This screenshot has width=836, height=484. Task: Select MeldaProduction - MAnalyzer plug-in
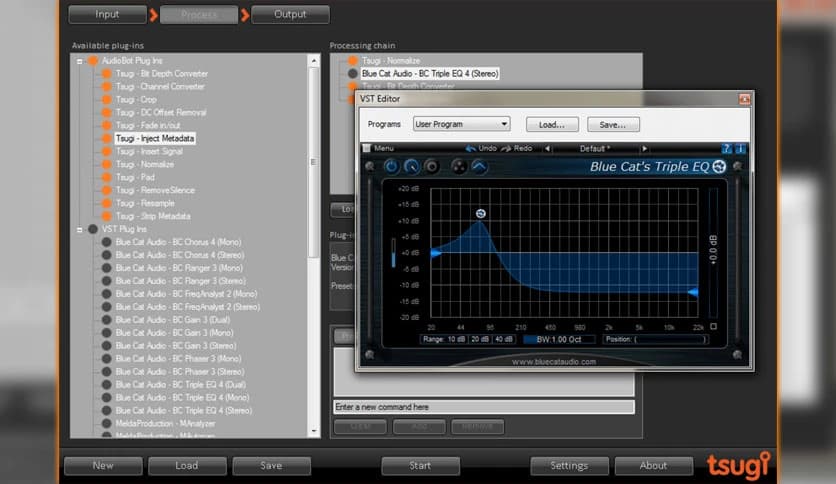165,423
